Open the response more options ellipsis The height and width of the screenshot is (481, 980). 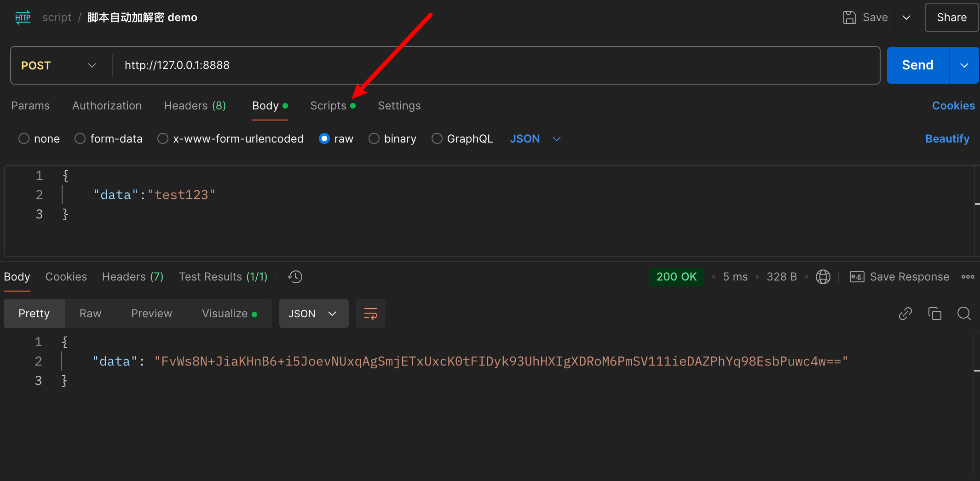coord(968,277)
